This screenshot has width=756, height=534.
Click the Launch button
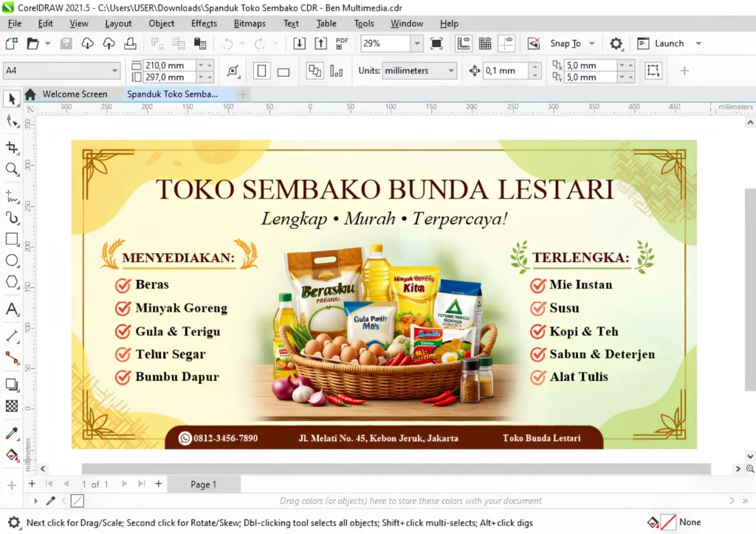(x=661, y=44)
